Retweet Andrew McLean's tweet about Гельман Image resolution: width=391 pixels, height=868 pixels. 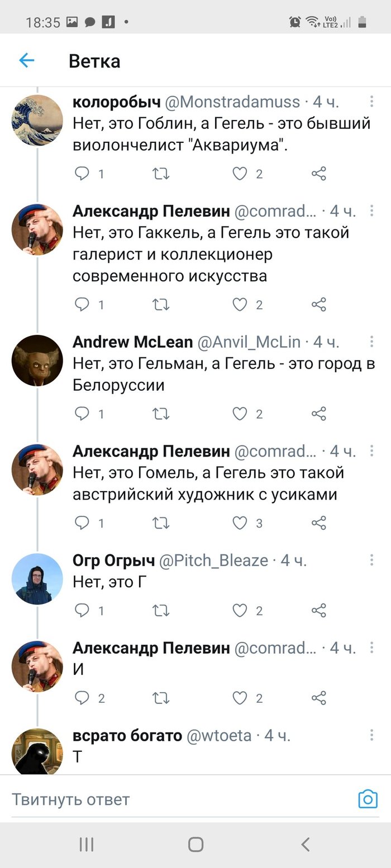(161, 414)
